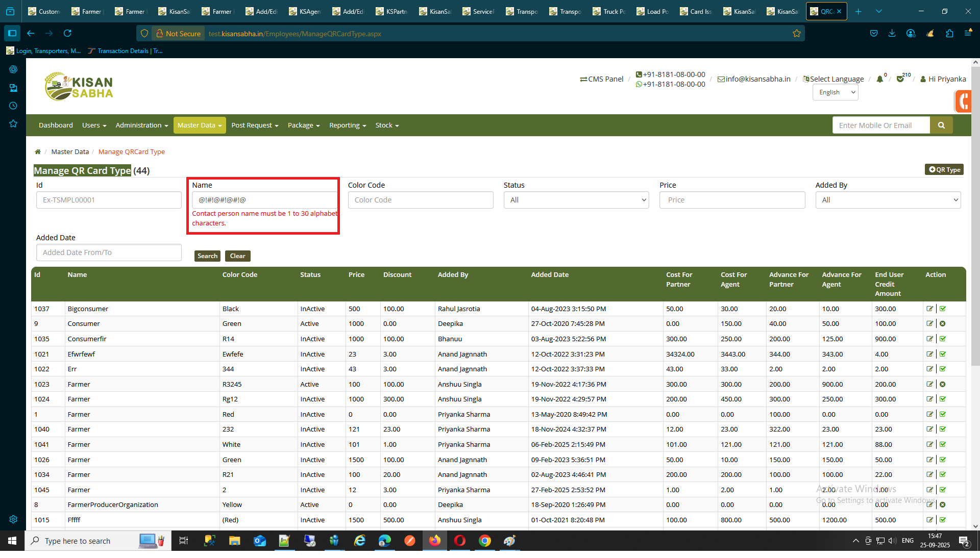The height and width of the screenshot is (558, 980).
Task: Click edit icon for Bigconsumer row
Action: coord(929,309)
